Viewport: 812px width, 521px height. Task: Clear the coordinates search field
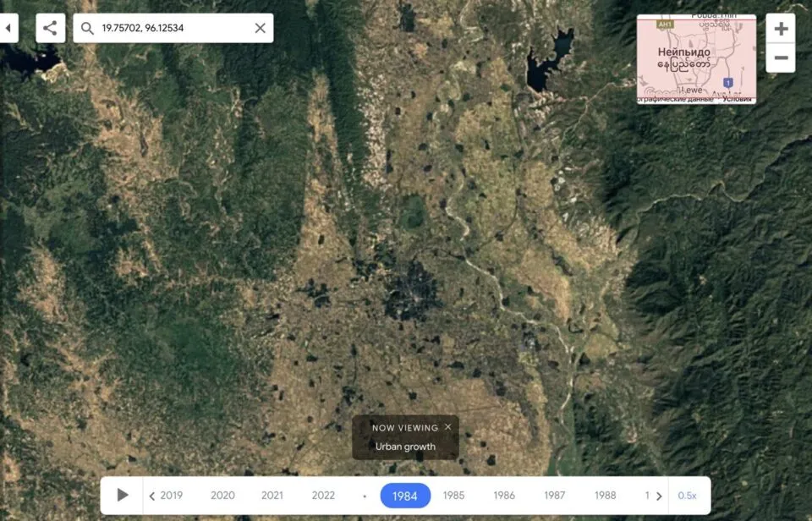click(x=260, y=28)
